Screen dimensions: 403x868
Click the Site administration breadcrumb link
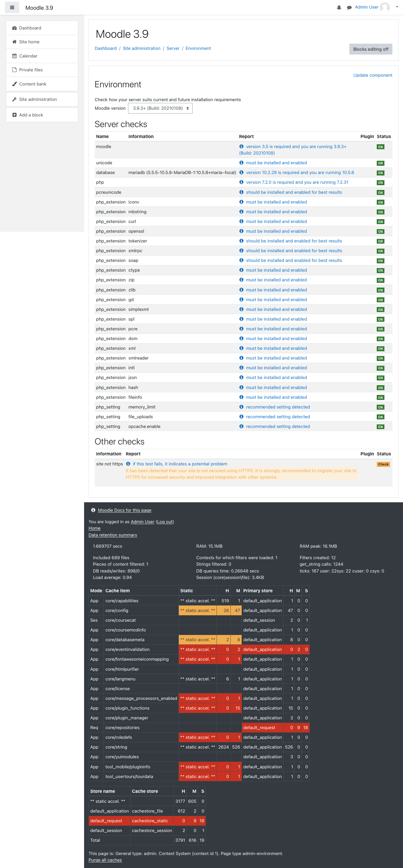pyautogui.click(x=142, y=48)
